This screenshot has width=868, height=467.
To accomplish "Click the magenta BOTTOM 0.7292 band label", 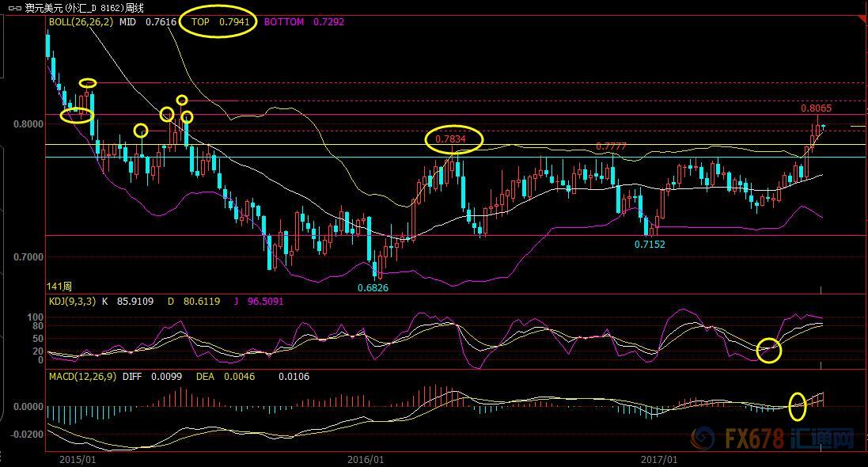I will click(x=304, y=22).
